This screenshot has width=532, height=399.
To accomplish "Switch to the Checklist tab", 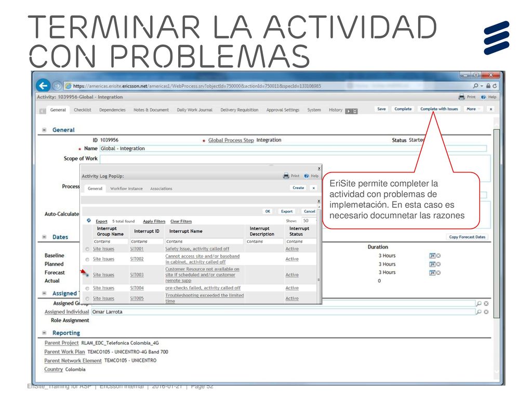I will tap(83, 110).
